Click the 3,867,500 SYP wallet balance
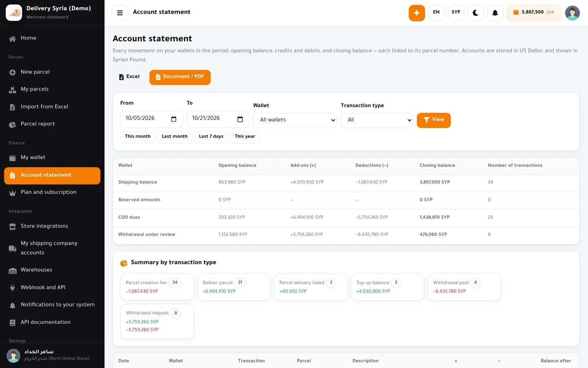The image size is (588, 368). pos(534,13)
